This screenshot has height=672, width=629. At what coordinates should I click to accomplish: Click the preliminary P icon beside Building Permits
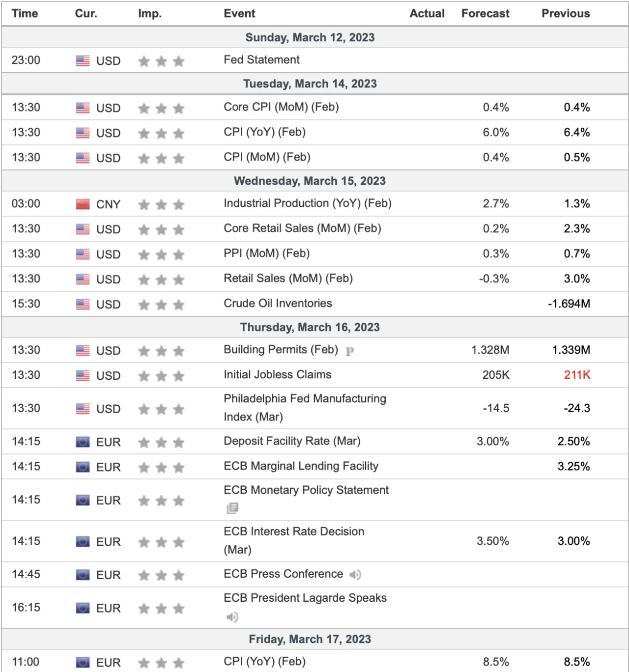pyautogui.click(x=350, y=351)
